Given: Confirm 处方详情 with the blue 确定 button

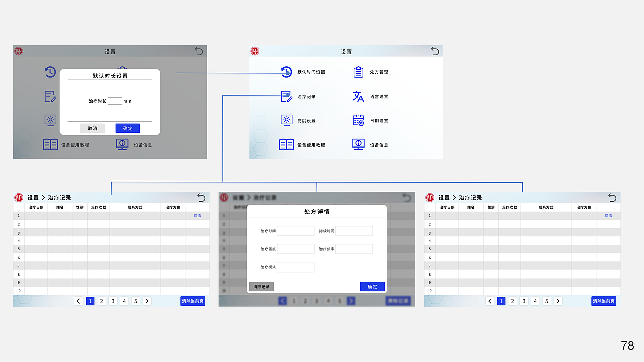Looking at the screenshot, I should tap(372, 286).
